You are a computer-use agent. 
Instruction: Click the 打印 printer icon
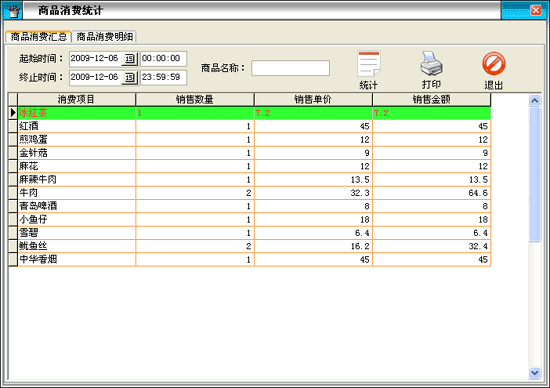(x=431, y=63)
